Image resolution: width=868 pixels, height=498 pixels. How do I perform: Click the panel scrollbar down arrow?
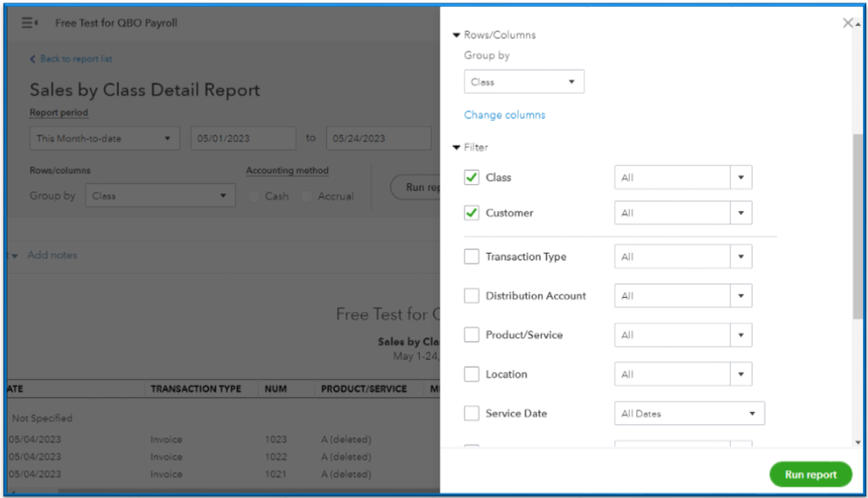coord(858,442)
